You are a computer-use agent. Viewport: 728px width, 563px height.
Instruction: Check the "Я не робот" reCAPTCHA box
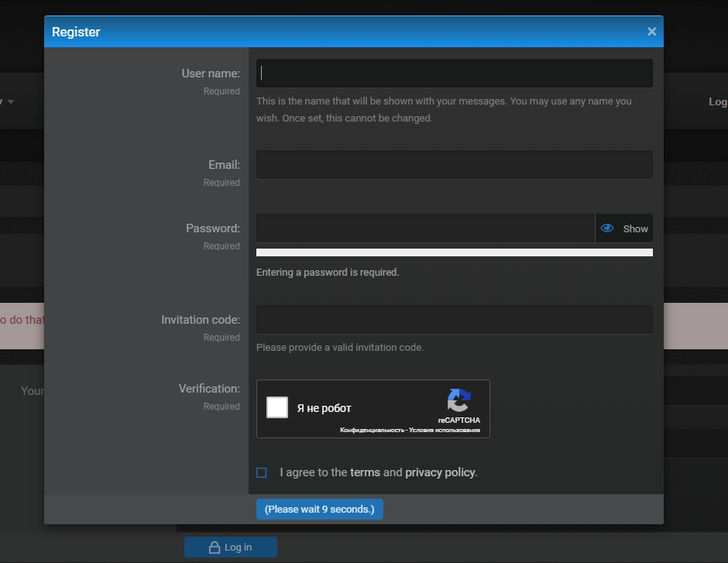277,407
